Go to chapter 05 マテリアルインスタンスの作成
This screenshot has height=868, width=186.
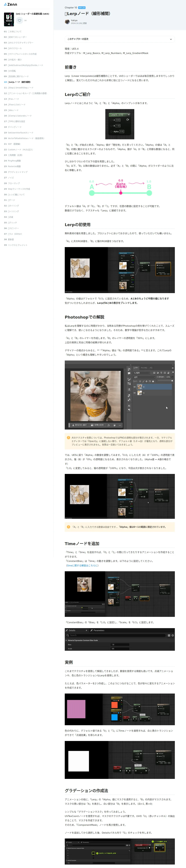point(20,54)
